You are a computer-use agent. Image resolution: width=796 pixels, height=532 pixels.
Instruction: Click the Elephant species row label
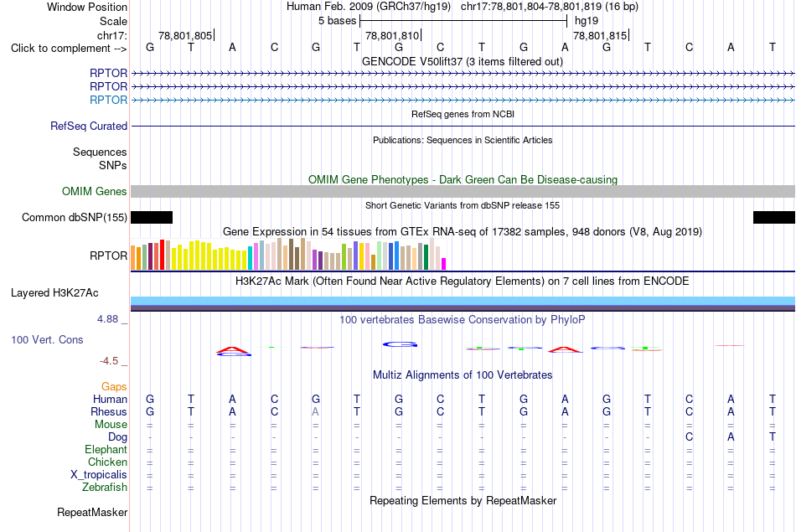(106, 450)
